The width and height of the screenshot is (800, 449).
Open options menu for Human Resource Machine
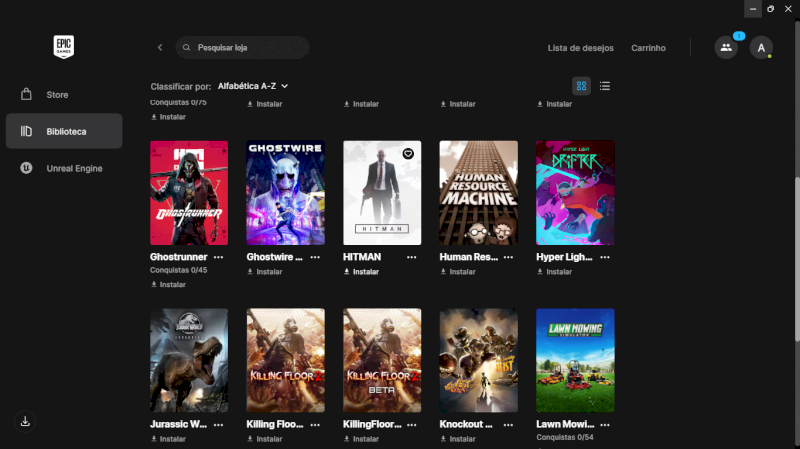[x=508, y=257]
